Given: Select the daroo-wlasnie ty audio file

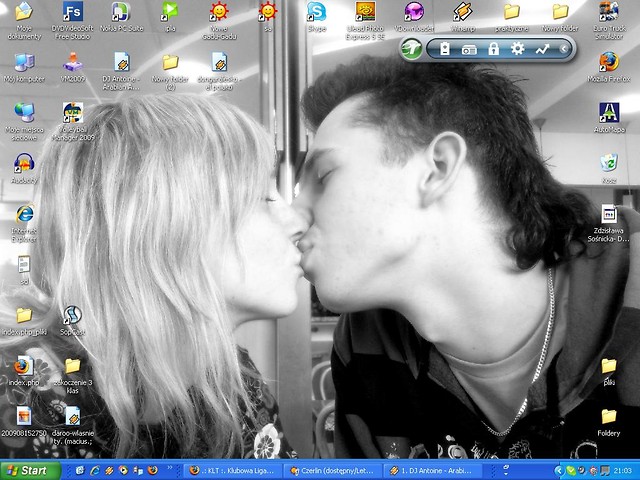Looking at the screenshot, I should [73, 425].
